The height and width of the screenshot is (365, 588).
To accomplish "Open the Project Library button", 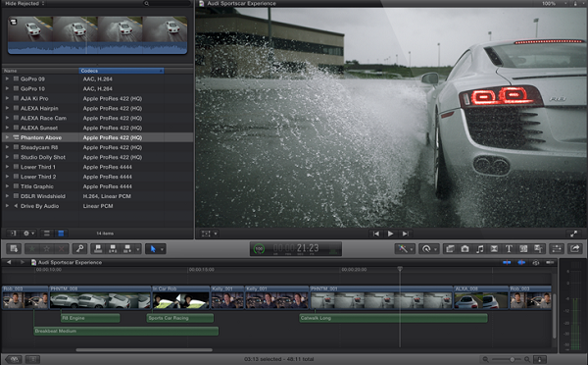I will [x=14, y=359].
